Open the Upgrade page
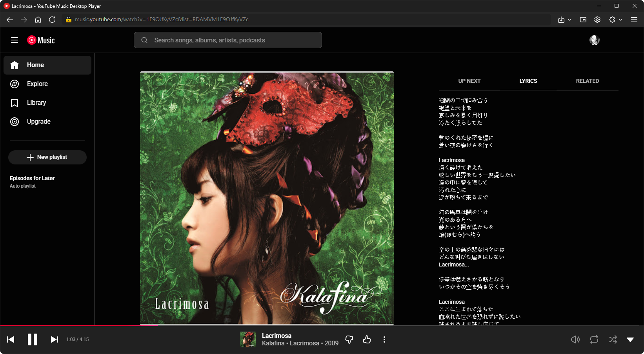 [38, 121]
